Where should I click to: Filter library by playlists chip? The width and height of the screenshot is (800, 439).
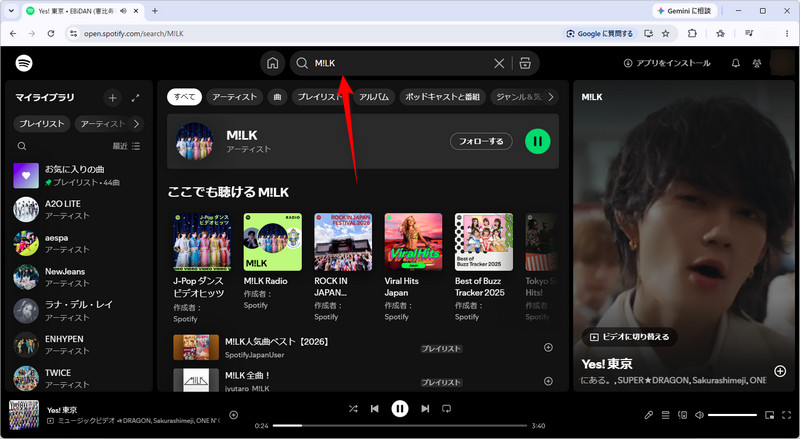coord(42,124)
